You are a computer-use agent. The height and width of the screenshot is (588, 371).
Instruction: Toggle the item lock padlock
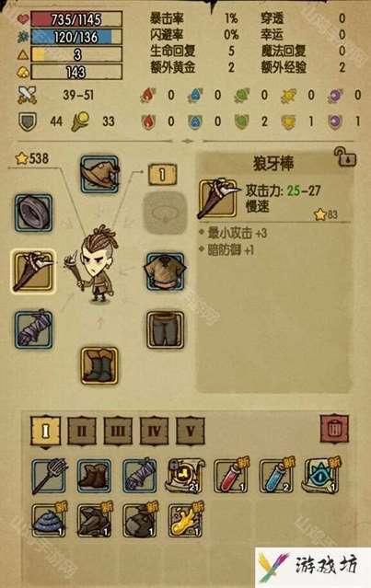[344, 156]
